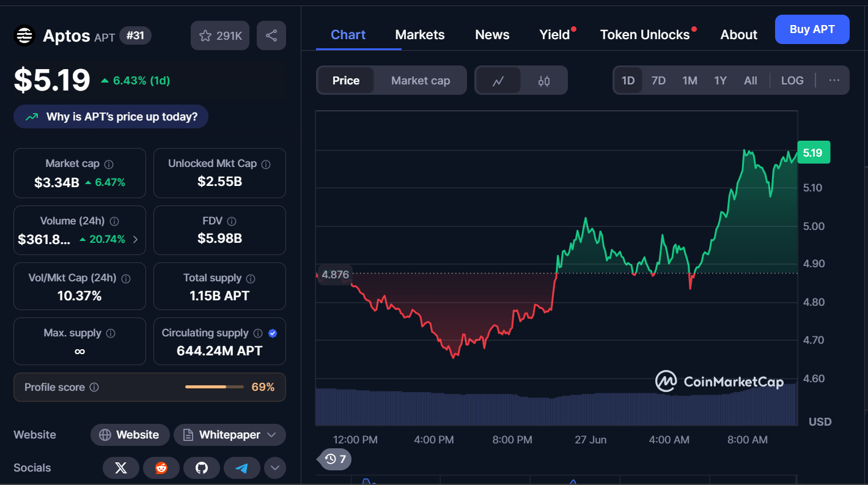Click Vol/Mkt Cap info icon
The image size is (868, 485).
(126, 278)
